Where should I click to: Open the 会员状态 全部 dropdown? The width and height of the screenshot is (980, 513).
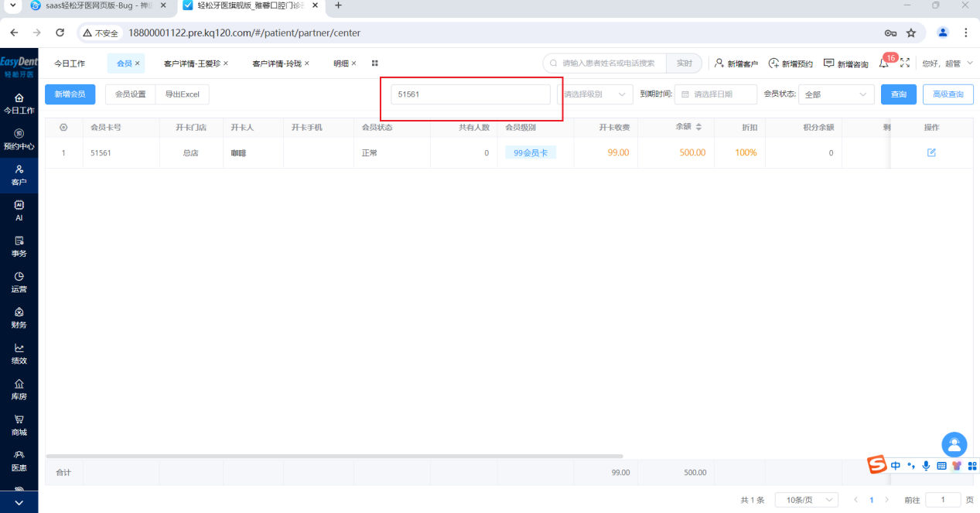coord(836,94)
